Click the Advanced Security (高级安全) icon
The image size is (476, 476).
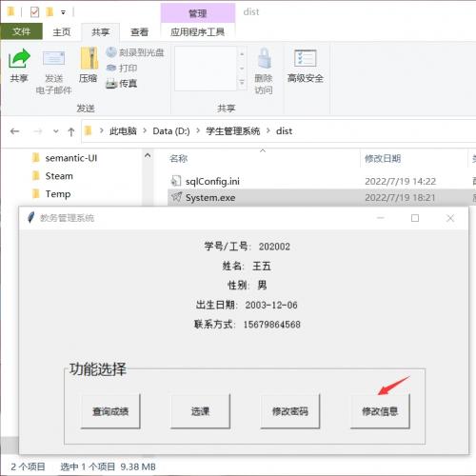coord(305,58)
